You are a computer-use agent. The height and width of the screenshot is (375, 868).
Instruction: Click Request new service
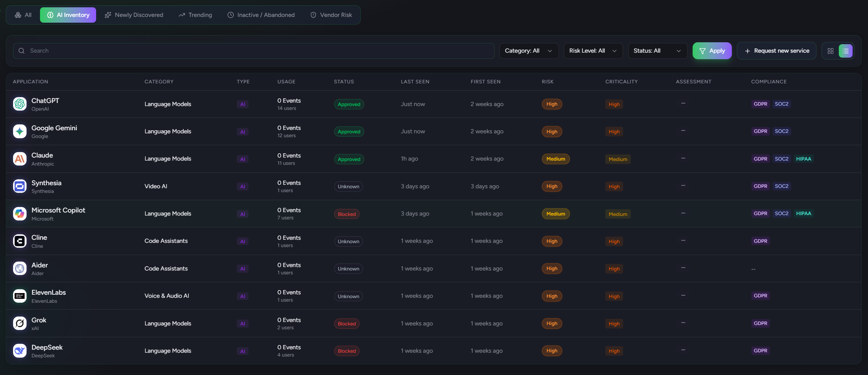[776, 50]
